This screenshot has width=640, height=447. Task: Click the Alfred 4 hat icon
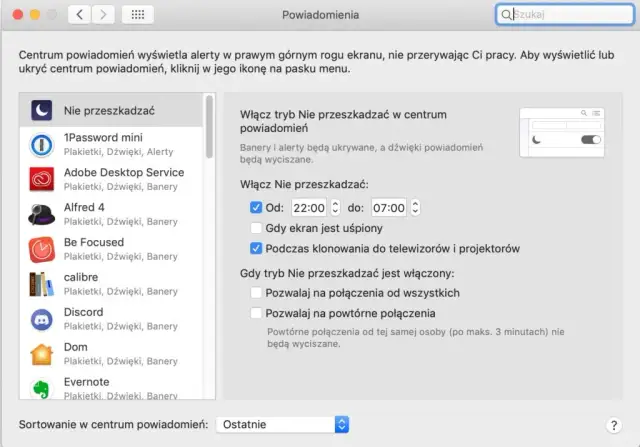pyautogui.click(x=41, y=214)
